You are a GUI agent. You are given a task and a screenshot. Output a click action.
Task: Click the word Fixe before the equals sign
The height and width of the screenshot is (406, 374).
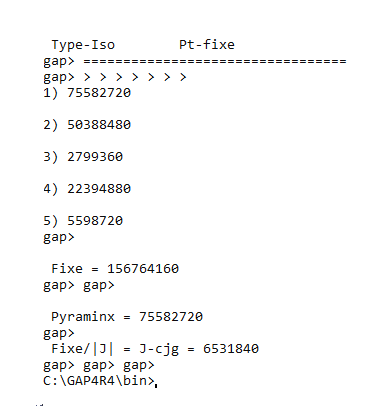[x=67, y=269]
